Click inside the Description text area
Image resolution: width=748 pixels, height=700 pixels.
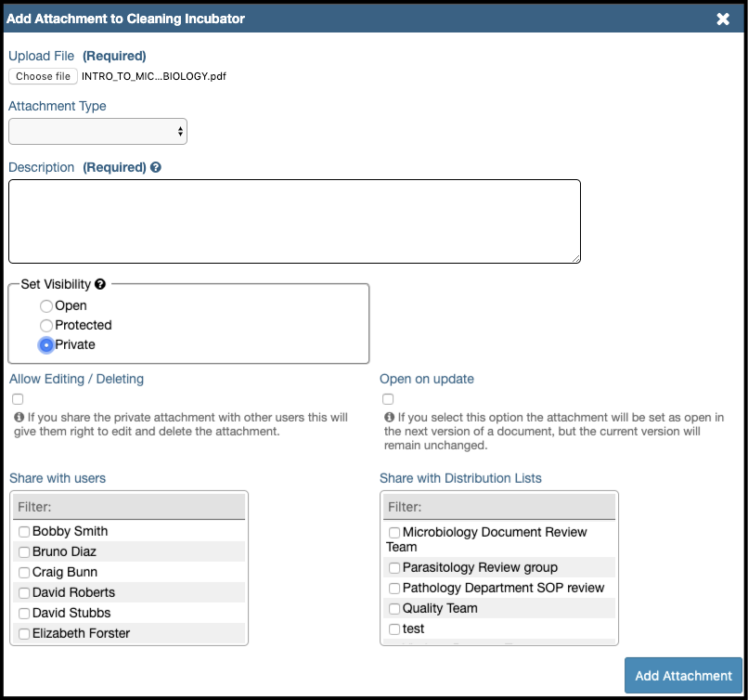click(294, 221)
